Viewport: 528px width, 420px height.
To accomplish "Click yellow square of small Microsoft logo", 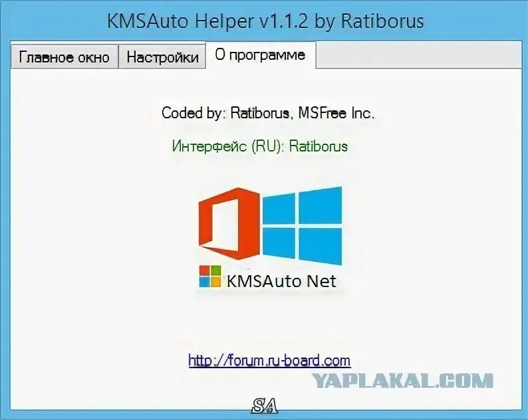I will 216,282.
